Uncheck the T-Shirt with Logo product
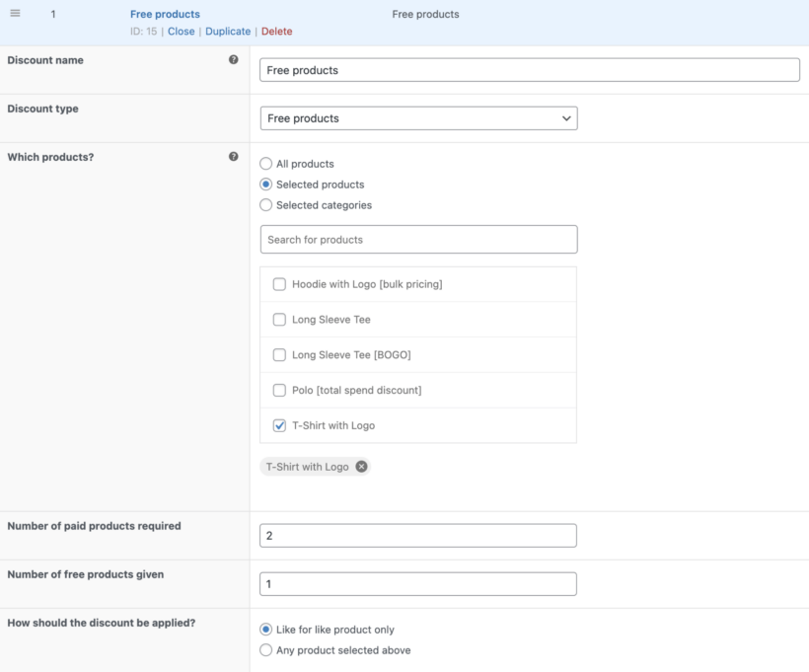 pos(279,425)
